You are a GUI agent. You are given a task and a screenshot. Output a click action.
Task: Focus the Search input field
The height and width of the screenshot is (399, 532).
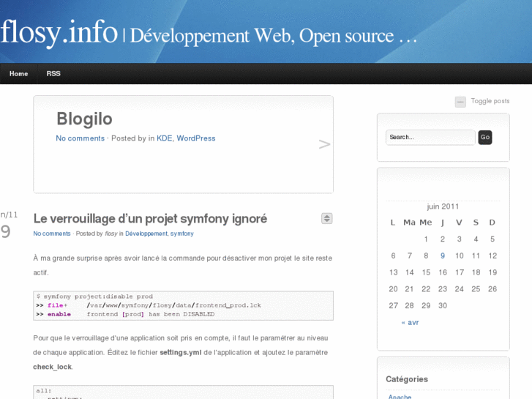click(430, 137)
